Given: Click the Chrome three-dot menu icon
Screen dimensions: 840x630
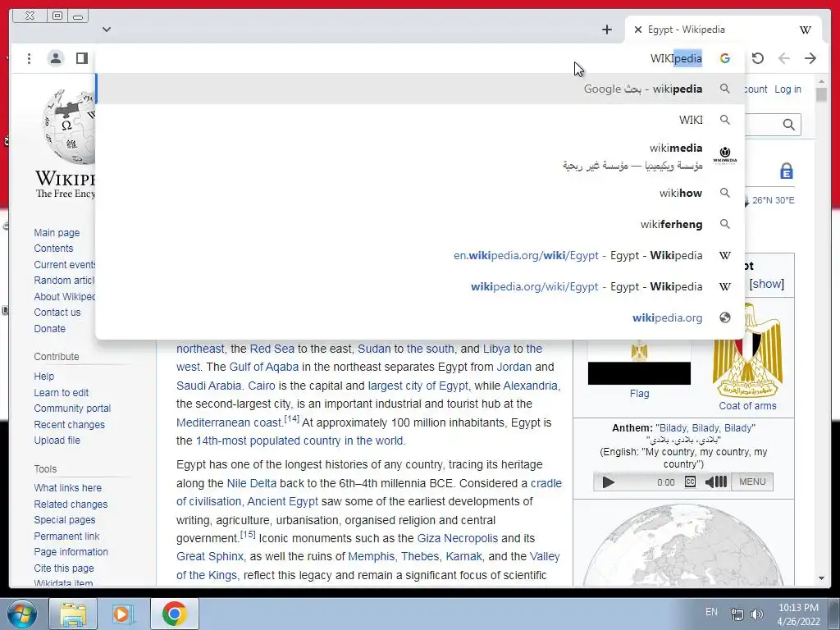Looking at the screenshot, I should (29, 58).
